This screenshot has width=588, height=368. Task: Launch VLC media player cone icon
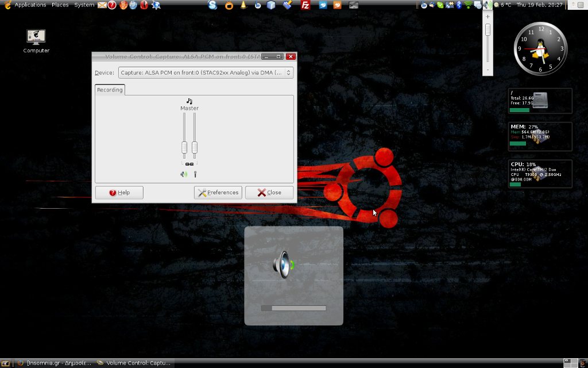[x=243, y=5]
